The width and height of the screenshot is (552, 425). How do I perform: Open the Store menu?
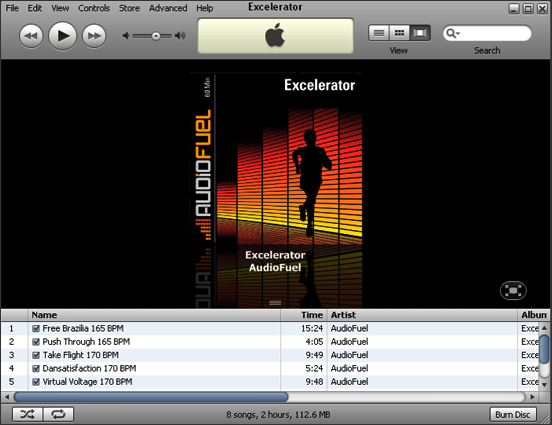click(129, 8)
